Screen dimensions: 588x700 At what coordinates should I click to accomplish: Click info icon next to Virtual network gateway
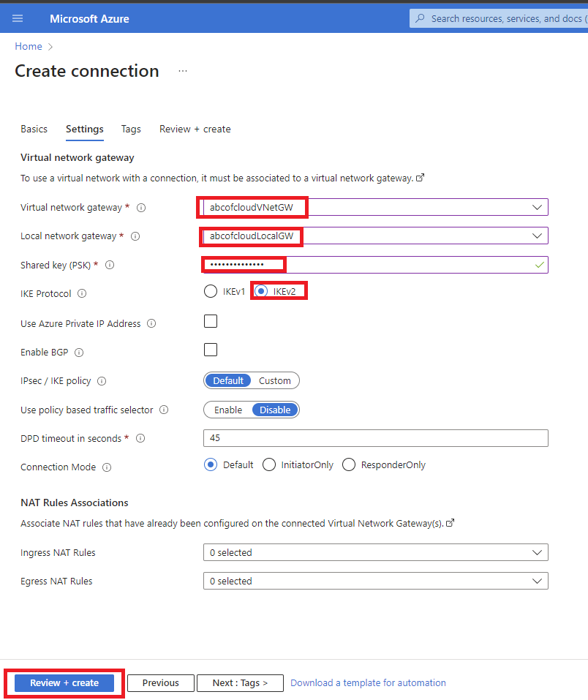pos(141,208)
